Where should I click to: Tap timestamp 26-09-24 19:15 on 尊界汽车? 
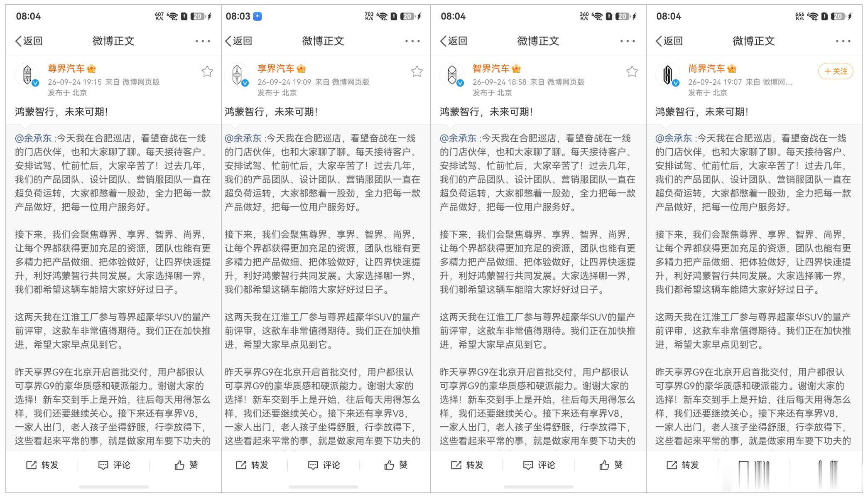pos(75,82)
